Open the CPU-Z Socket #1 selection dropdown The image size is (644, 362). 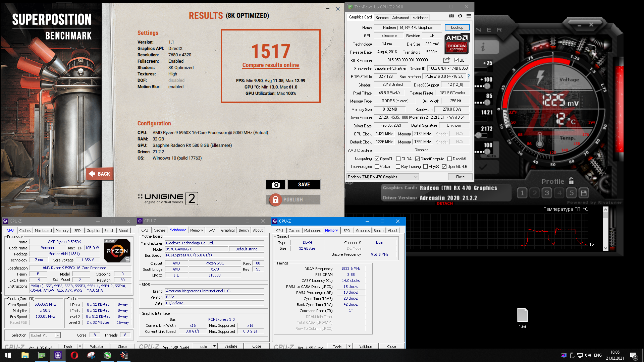pyautogui.click(x=45, y=335)
